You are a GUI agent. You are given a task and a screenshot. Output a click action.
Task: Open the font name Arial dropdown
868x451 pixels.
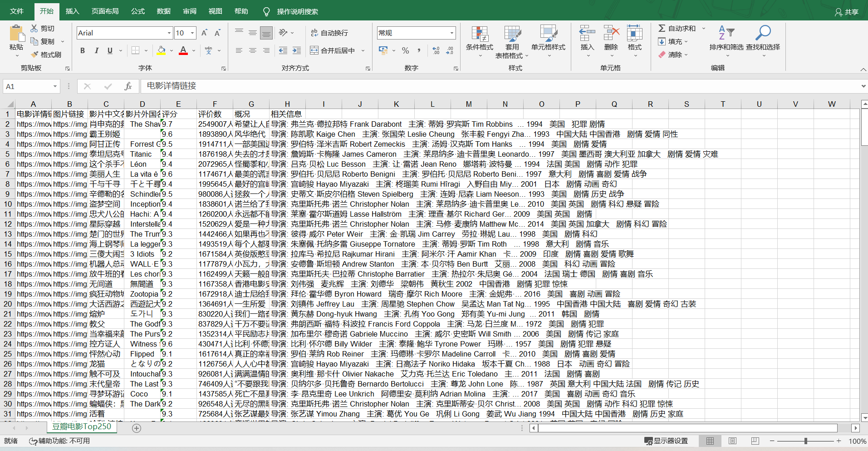169,33
